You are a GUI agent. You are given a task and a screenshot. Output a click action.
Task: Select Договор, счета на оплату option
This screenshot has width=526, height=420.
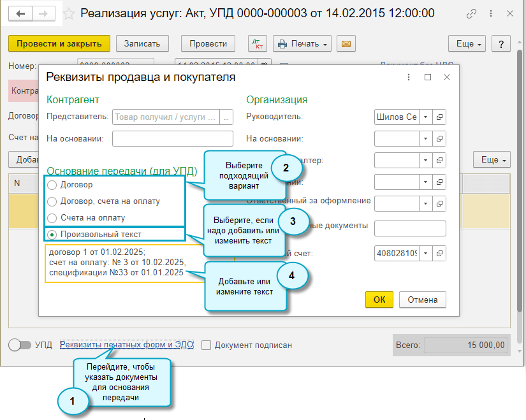tap(52, 201)
